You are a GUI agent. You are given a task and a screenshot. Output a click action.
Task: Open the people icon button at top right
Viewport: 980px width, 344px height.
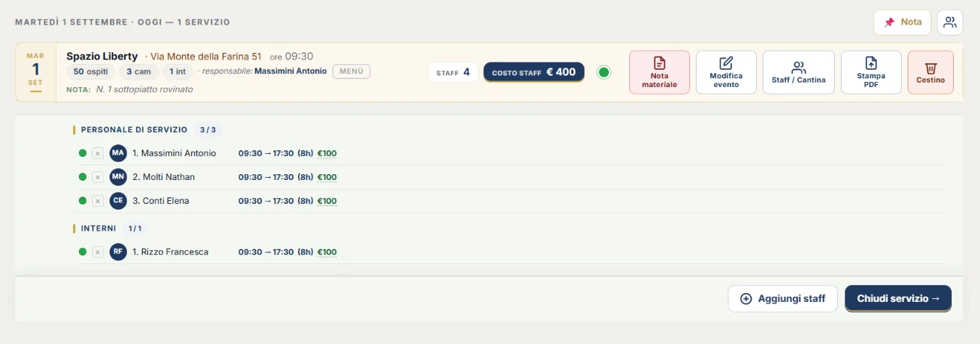click(950, 22)
